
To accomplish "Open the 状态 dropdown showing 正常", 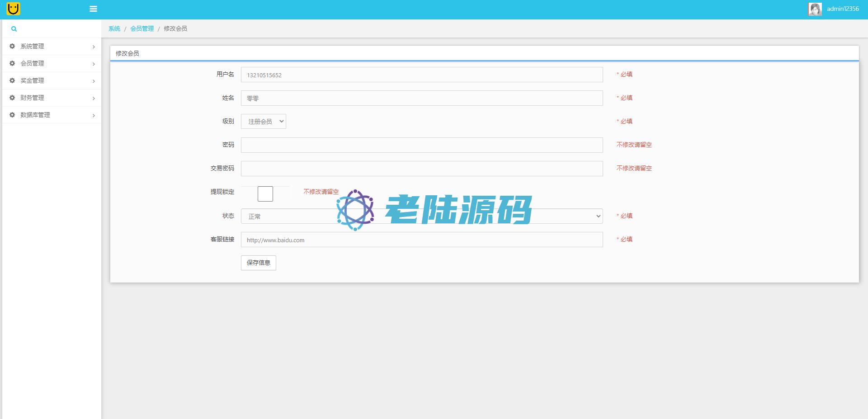I will click(x=421, y=216).
